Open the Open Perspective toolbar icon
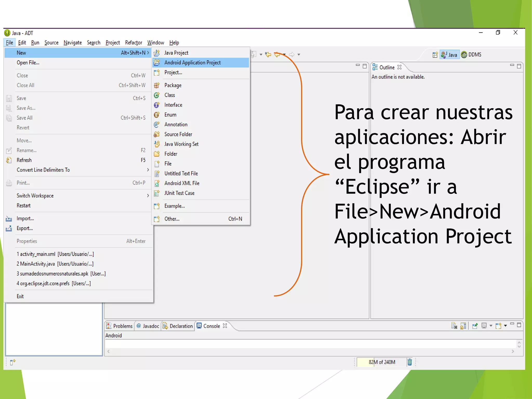The height and width of the screenshot is (399, 532). click(x=435, y=55)
